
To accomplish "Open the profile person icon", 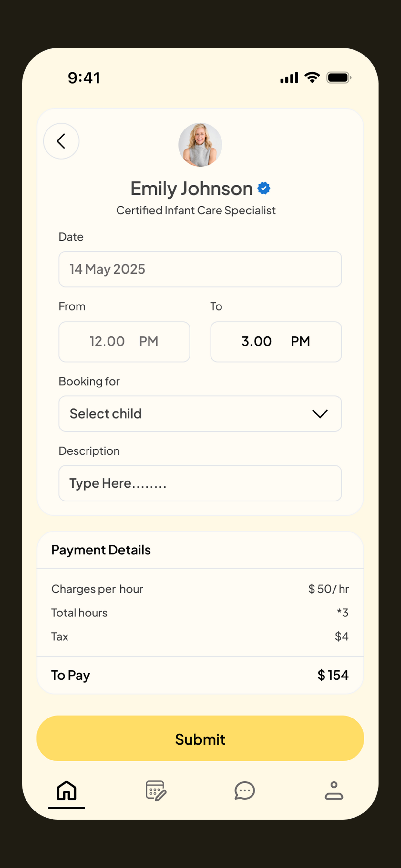I will tap(334, 790).
